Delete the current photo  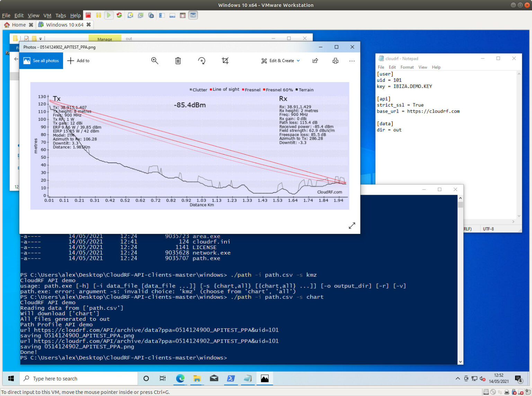178,61
